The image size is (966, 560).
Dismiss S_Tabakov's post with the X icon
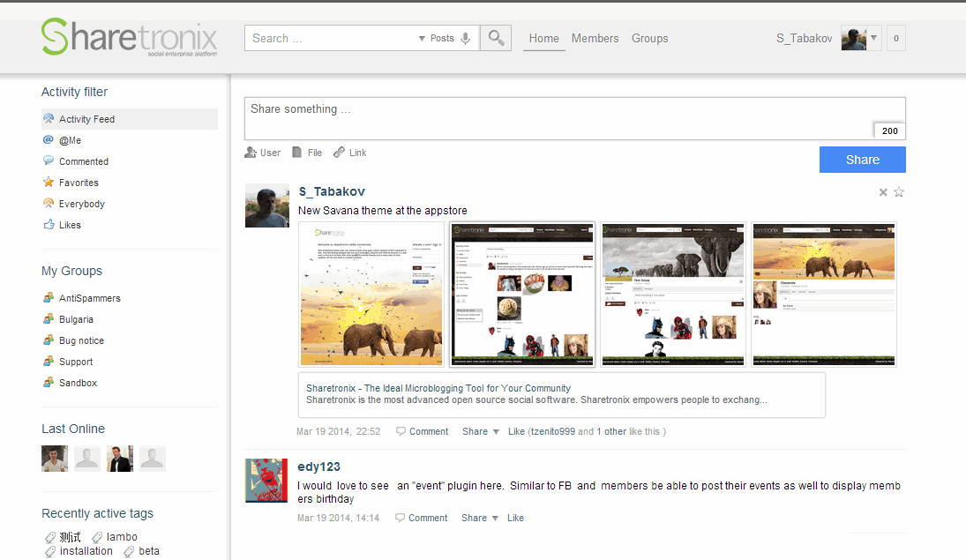(x=883, y=192)
